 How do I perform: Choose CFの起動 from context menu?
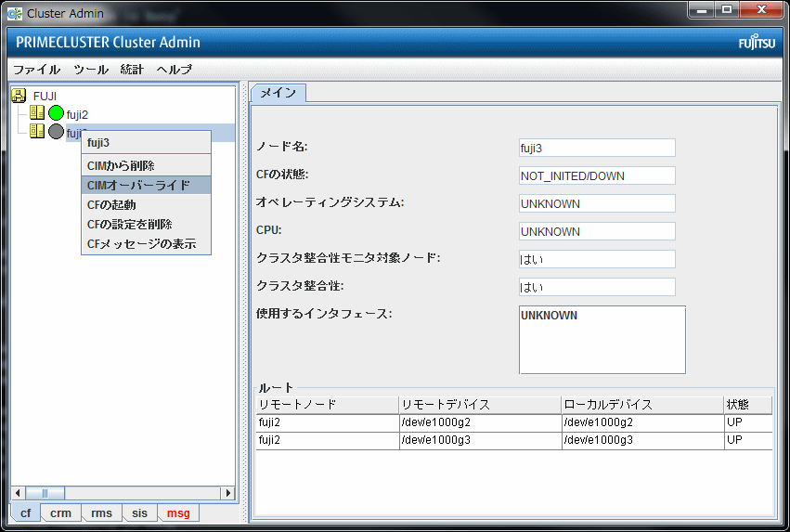tap(146, 204)
